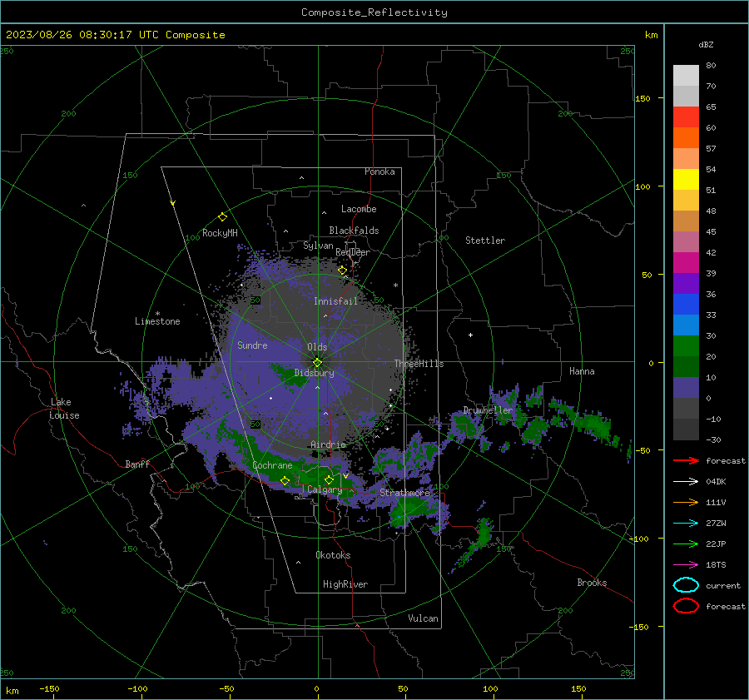
Task: Click the Limestone label
Action: [x=157, y=321]
